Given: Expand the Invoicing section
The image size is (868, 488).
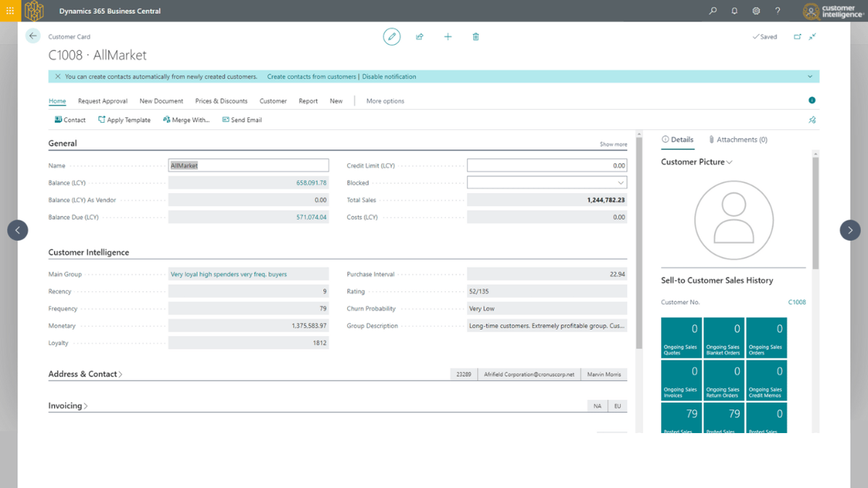Looking at the screenshot, I should [x=68, y=406].
